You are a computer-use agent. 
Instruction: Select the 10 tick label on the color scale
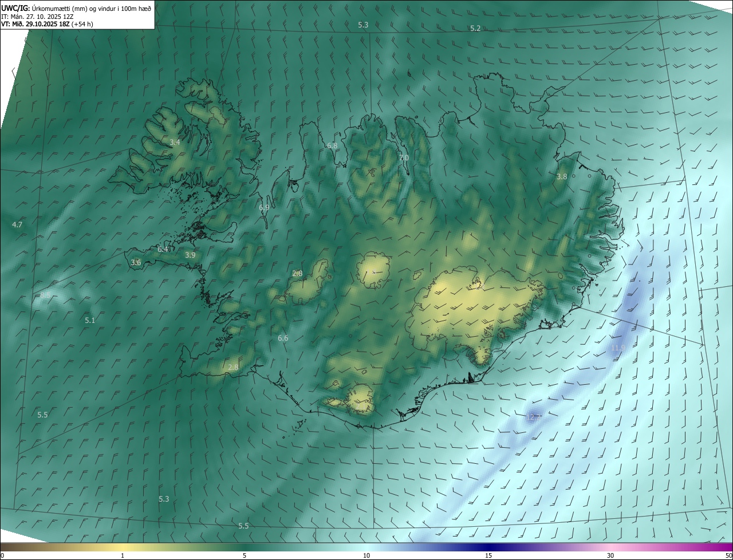click(366, 555)
